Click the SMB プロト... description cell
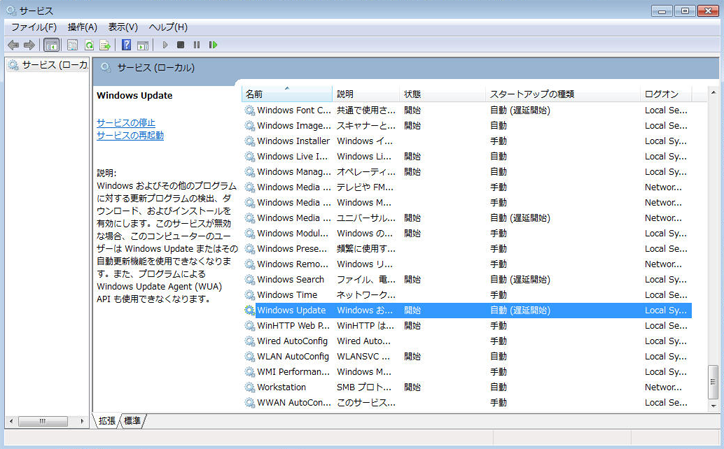This screenshot has width=724, height=449. coord(364,387)
